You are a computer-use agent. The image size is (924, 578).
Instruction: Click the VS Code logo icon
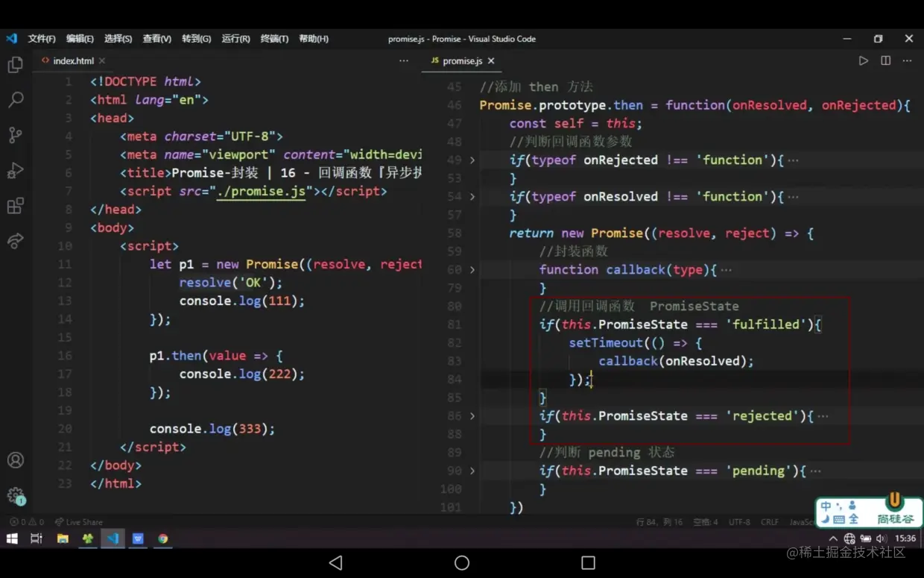pos(11,39)
